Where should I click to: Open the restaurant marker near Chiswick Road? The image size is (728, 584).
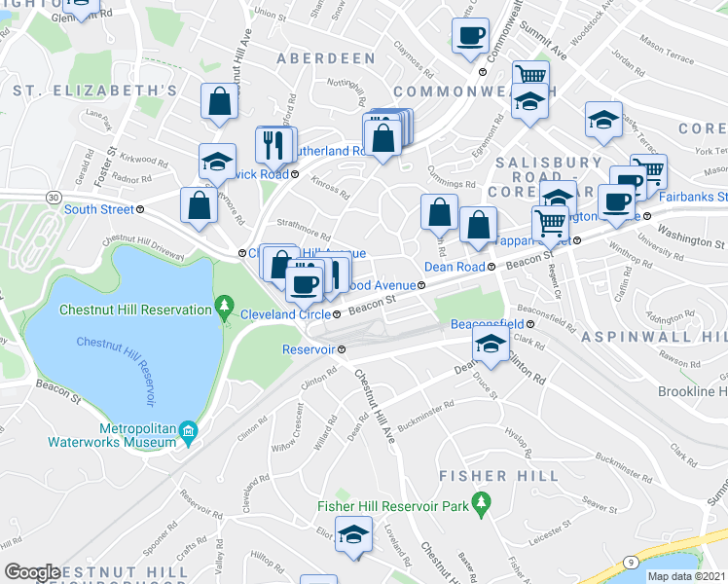click(x=273, y=148)
